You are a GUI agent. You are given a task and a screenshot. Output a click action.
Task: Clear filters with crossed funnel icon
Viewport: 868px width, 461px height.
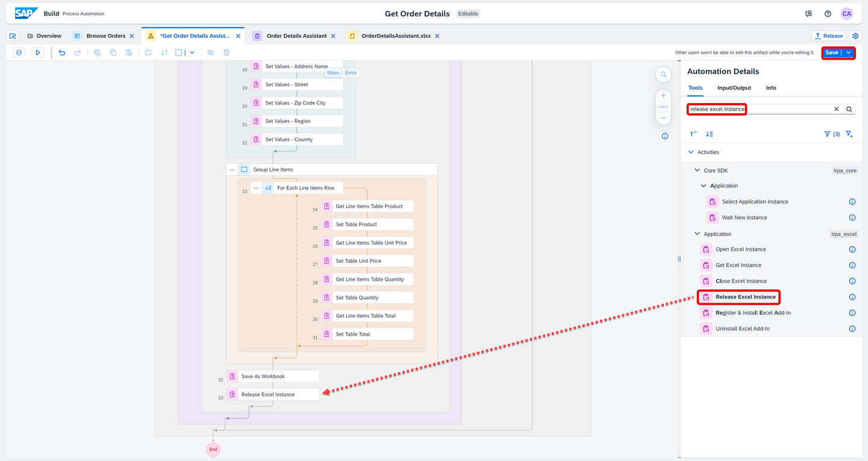[849, 134]
